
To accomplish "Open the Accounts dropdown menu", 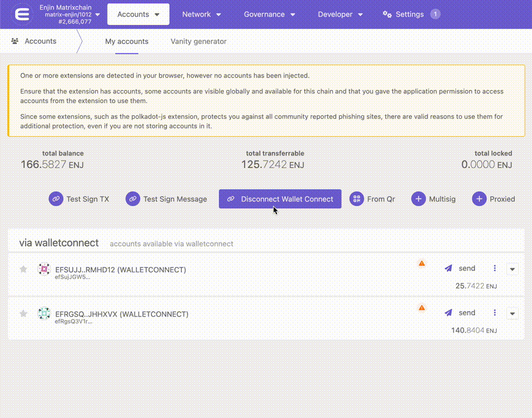I will (x=138, y=15).
